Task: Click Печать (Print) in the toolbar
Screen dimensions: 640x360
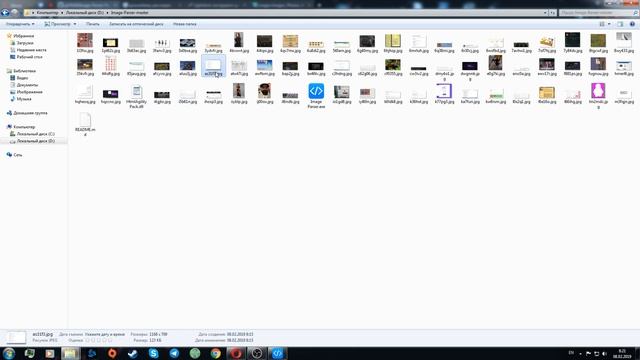Action: click(93, 24)
